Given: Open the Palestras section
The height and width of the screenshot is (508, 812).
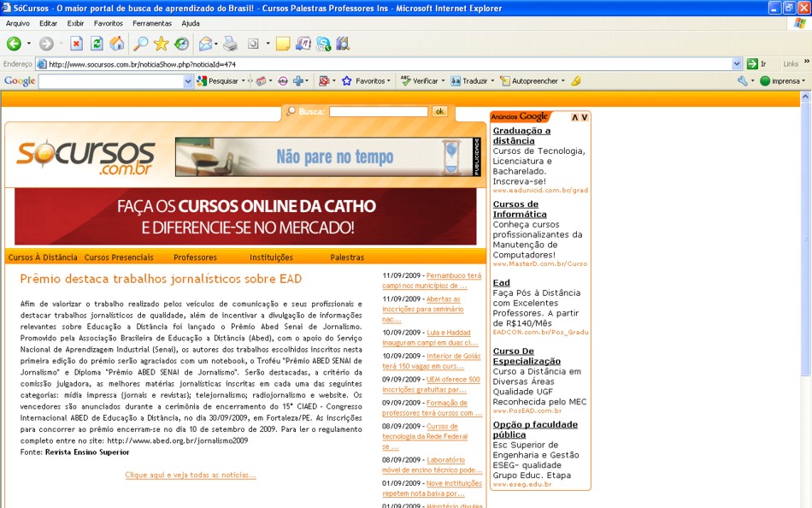Looking at the screenshot, I should pyautogui.click(x=347, y=257).
